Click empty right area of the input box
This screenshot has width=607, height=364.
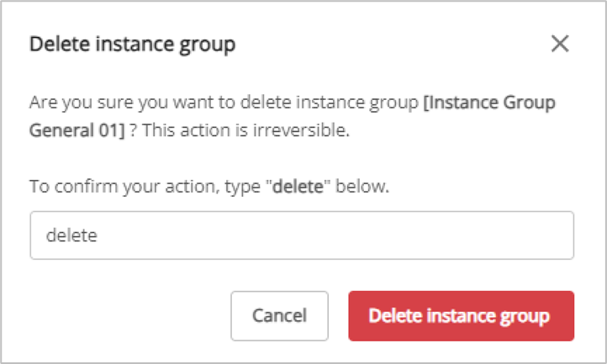click(x=471, y=235)
